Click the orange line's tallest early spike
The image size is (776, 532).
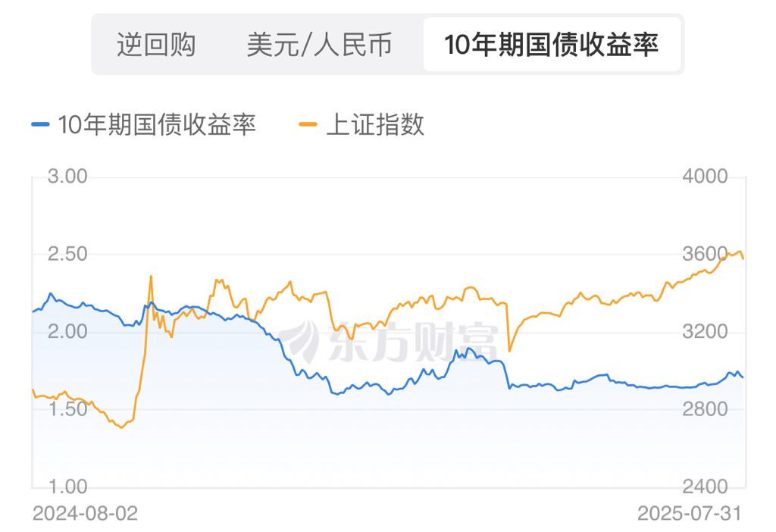[x=151, y=277]
